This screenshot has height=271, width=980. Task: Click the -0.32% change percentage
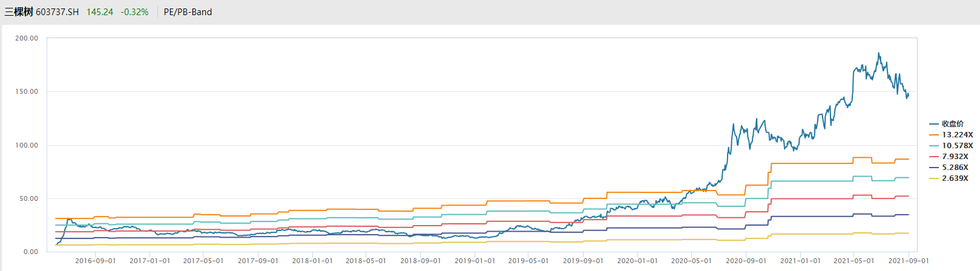point(134,12)
